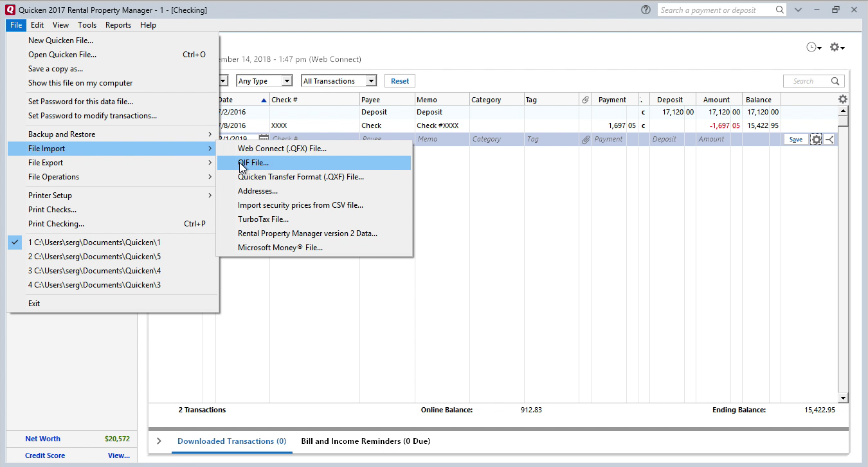Screen dimensions: 868x467
Task: Click the register scrollbar up arrow
Action: coord(843,111)
